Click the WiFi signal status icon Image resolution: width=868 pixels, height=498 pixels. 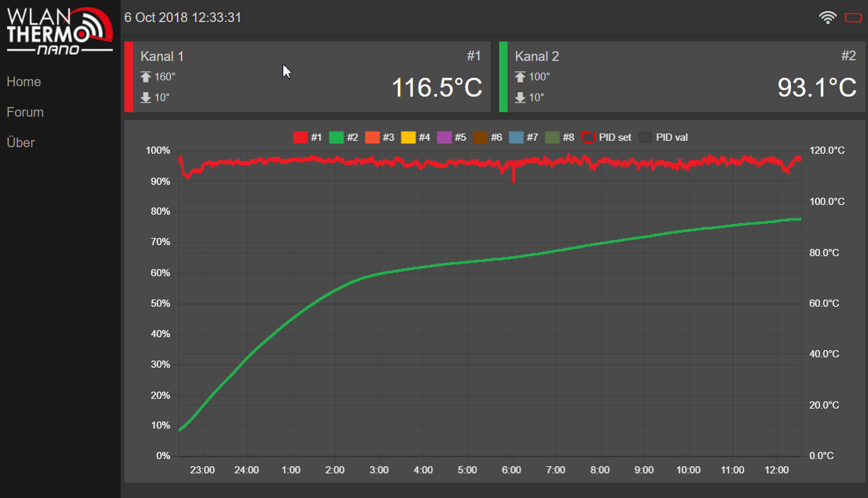(828, 18)
